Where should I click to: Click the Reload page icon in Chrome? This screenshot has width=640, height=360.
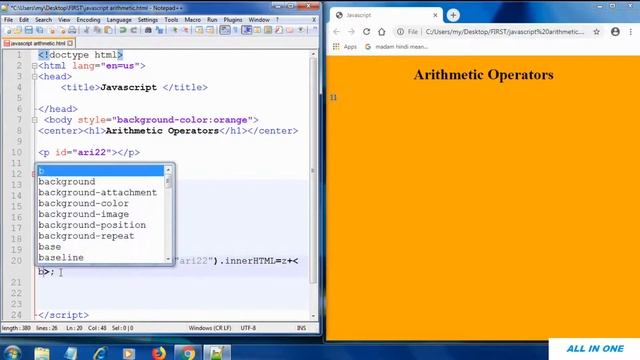coord(366,31)
